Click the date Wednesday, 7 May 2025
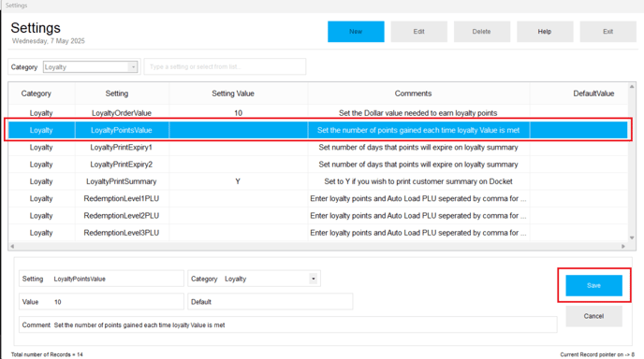Image resolution: width=644 pixels, height=359 pixels. pos(49,41)
